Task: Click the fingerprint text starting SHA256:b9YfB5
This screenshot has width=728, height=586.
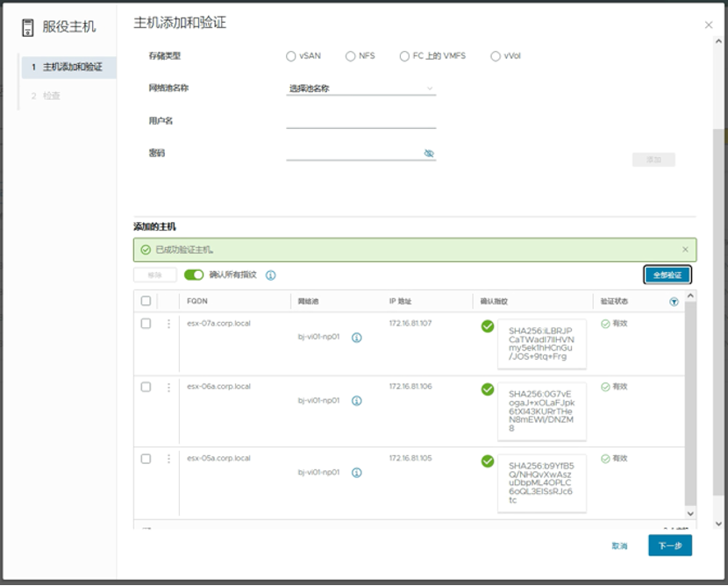Action: point(541,482)
